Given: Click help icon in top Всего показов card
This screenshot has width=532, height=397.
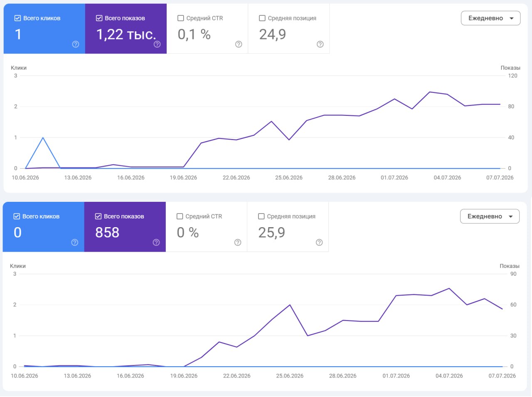Looking at the screenshot, I should pyautogui.click(x=157, y=44).
